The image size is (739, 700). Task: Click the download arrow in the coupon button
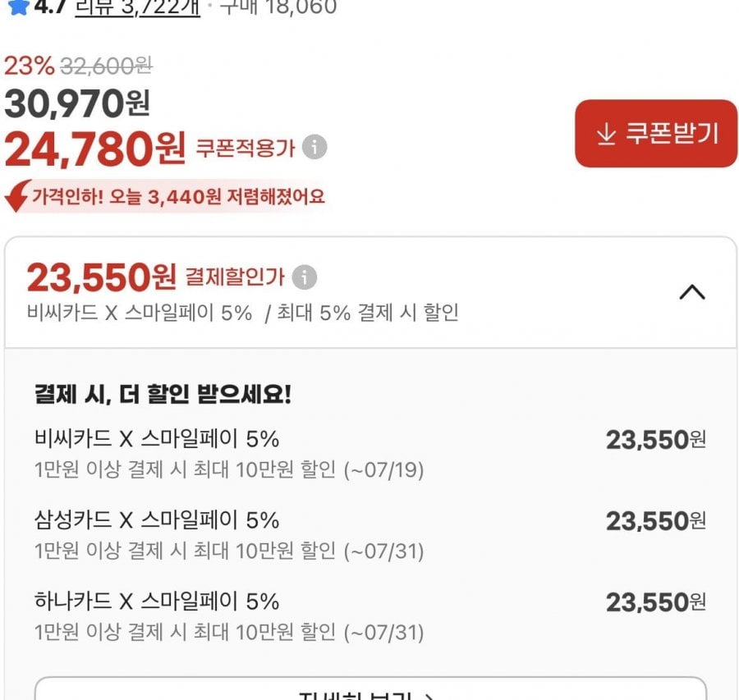tap(606, 133)
